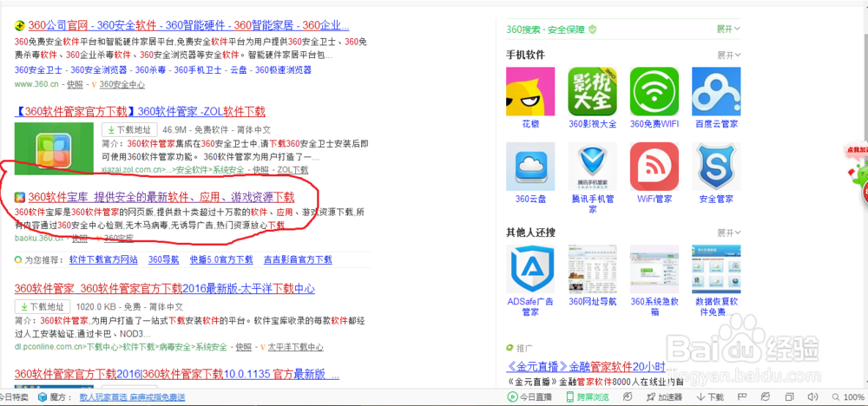Click the 魔方 cube icon in status bar
The height and width of the screenshot is (406, 868).
click(x=42, y=397)
